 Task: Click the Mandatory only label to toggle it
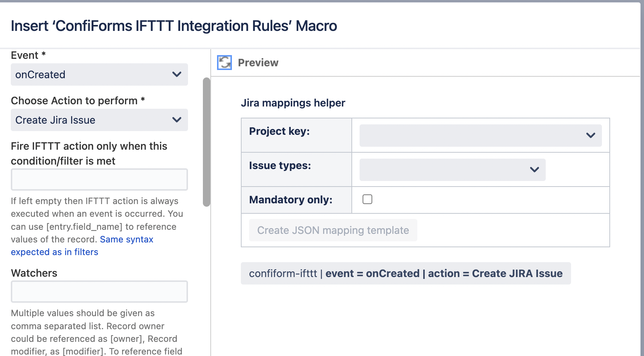(x=290, y=200)
